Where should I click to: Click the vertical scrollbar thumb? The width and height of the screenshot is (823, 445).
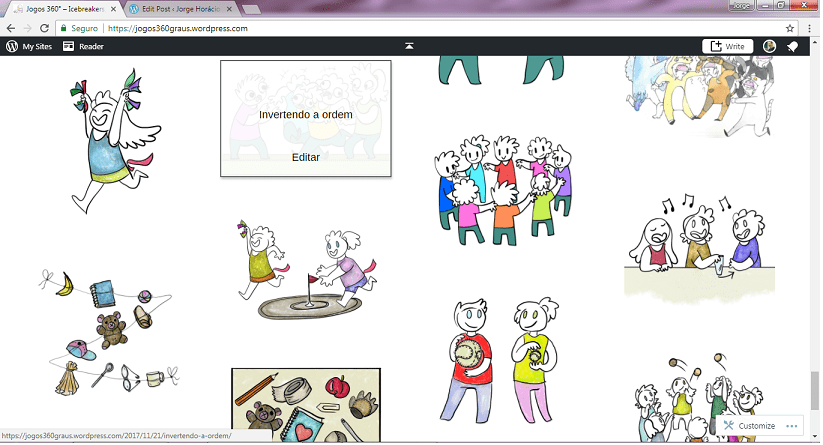coord(815,383)
